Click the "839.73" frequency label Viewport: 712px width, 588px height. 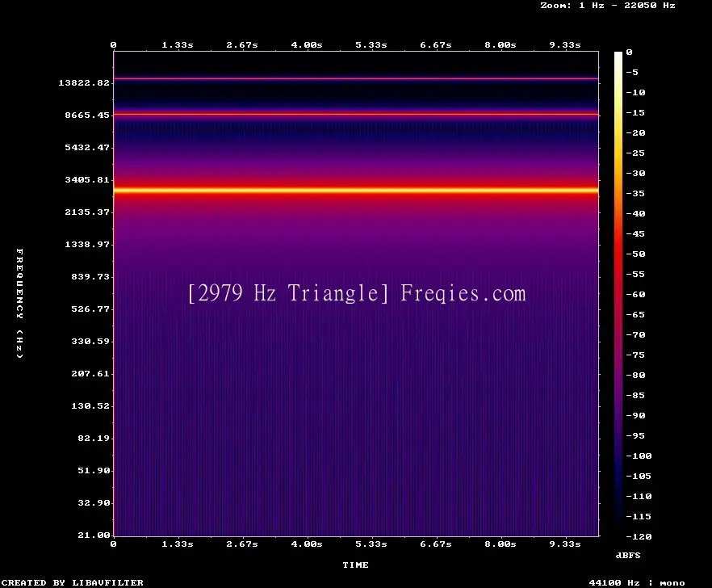tap(90, 276)
